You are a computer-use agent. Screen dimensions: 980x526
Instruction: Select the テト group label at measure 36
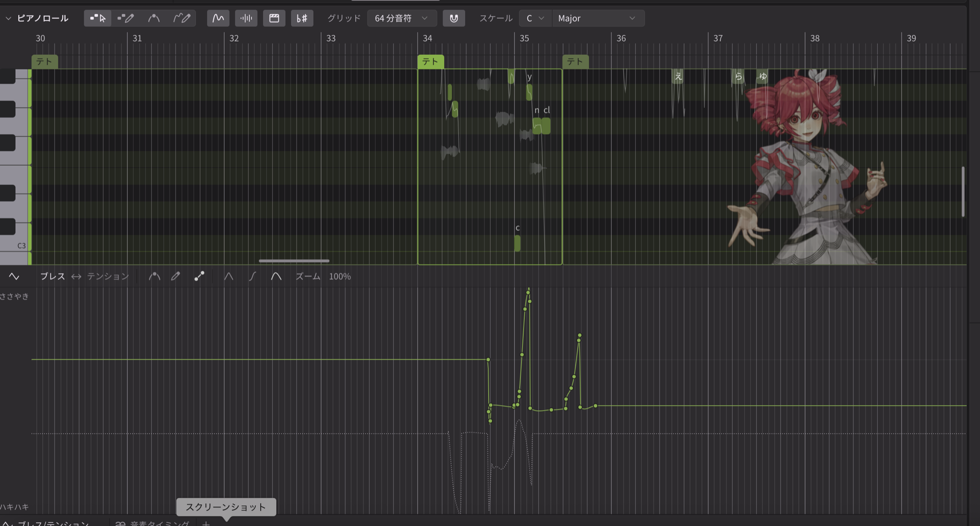tap(575, 62)
